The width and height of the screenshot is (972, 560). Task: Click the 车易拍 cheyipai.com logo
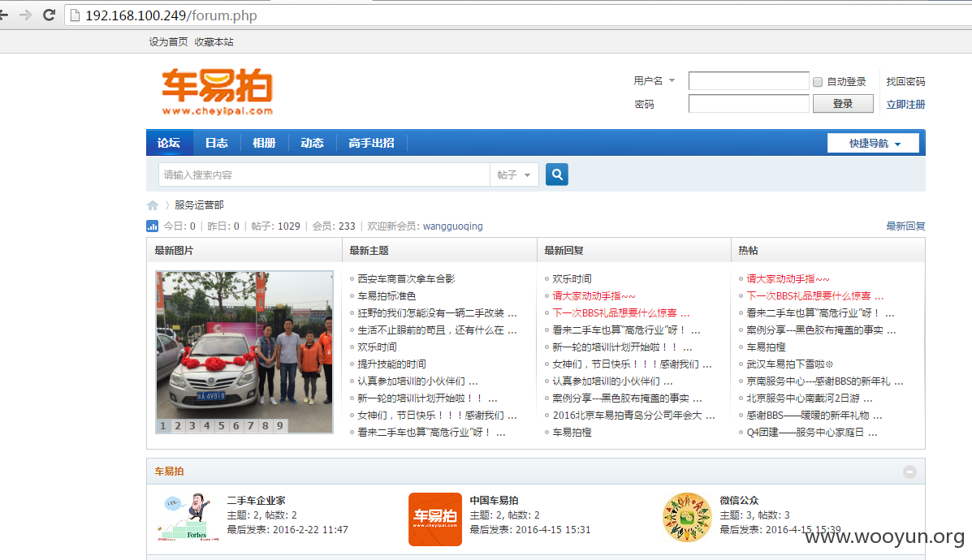pos(217,93)
